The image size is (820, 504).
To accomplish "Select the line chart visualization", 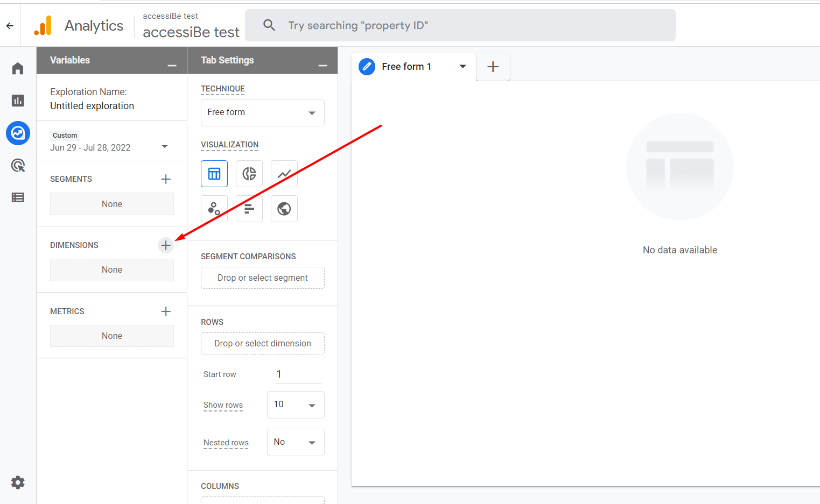I will (x=284, y=174).
